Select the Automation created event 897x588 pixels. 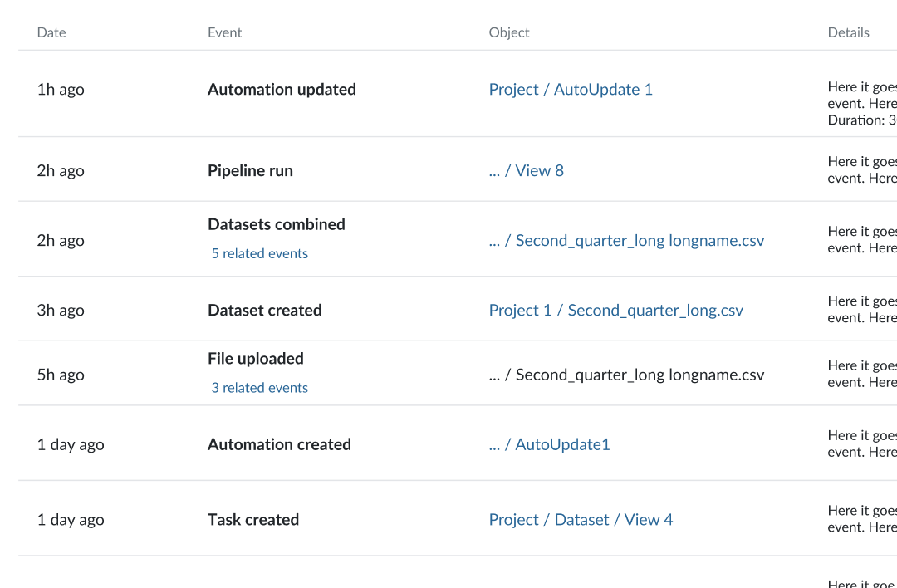coord(279,445)
